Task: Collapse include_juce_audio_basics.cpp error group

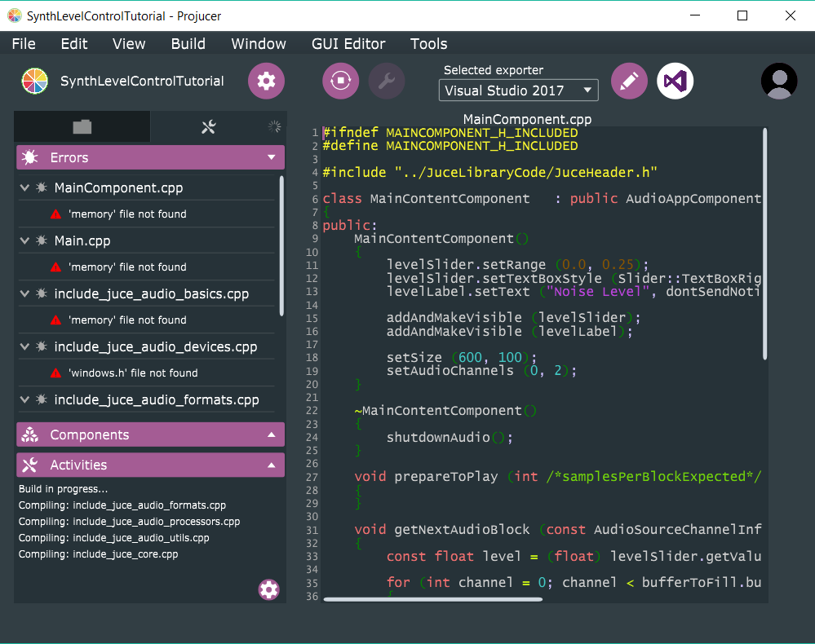Action: click(x=24, y=293)
